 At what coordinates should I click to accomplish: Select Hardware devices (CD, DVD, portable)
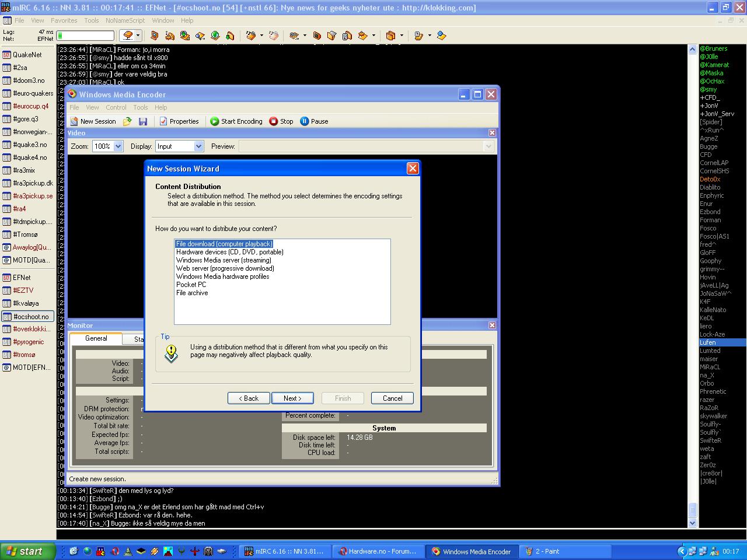230,252
